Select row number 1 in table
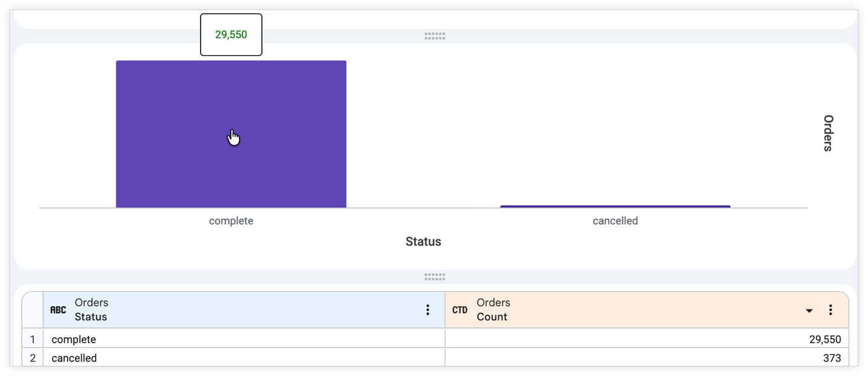Viewport: 868px width, 376px height. pyautogui.click(x=33, y=339)
